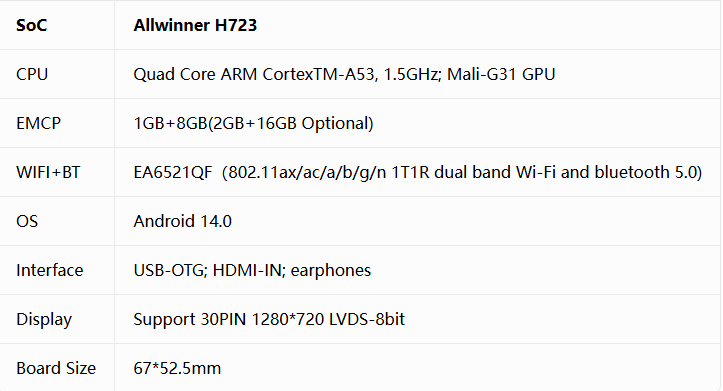Click the 1280*720 resolution text
The width and height of the screenshot is (723, 391).
click(x=288, y=319)
